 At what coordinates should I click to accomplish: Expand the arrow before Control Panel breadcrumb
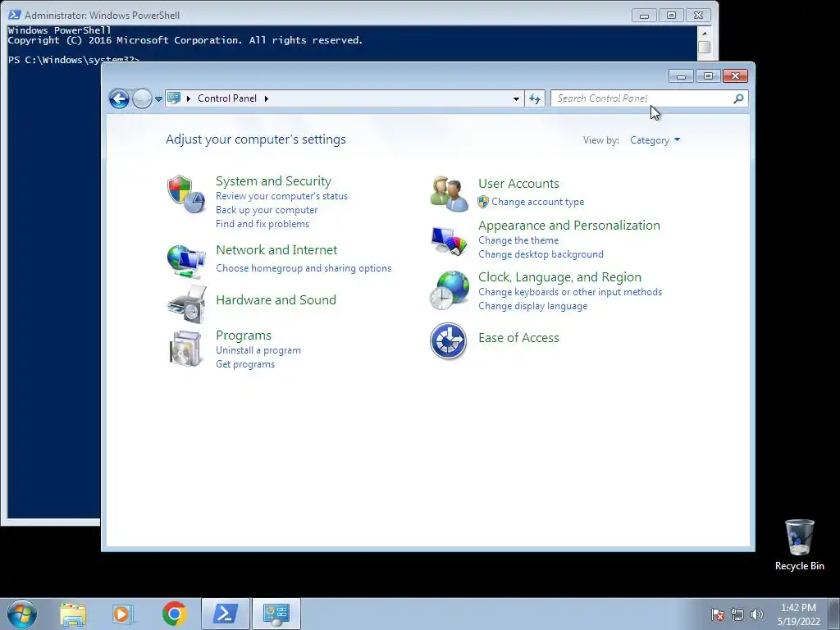coord(189,98)
